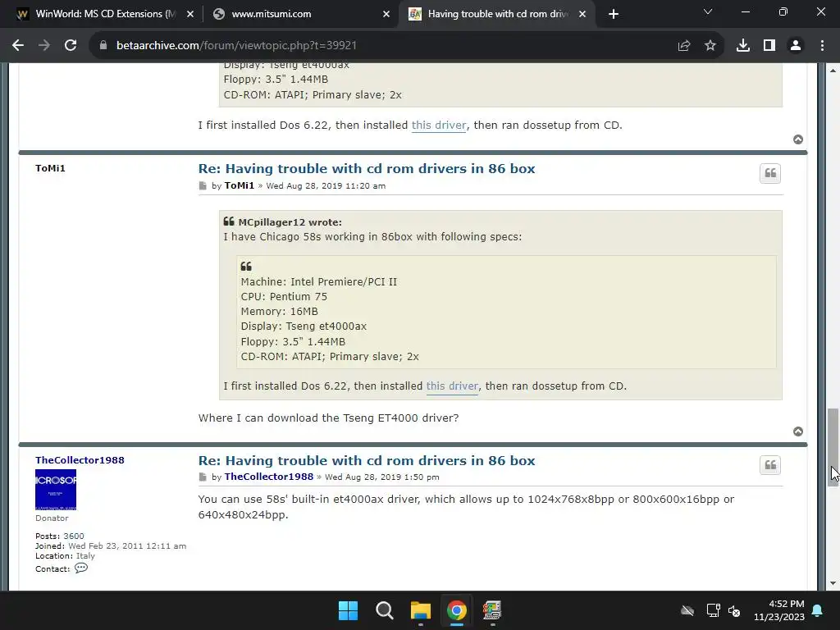Open Windows taskbar search
This screenshot has height=630, width=840.
(x=384, y=610)
